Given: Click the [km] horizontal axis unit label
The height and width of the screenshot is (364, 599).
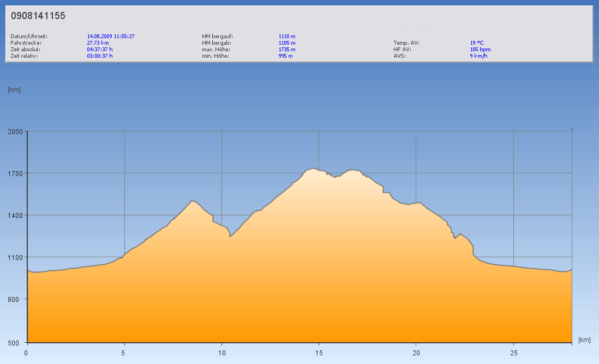Looking at the screenshot, I should [584, 340].
